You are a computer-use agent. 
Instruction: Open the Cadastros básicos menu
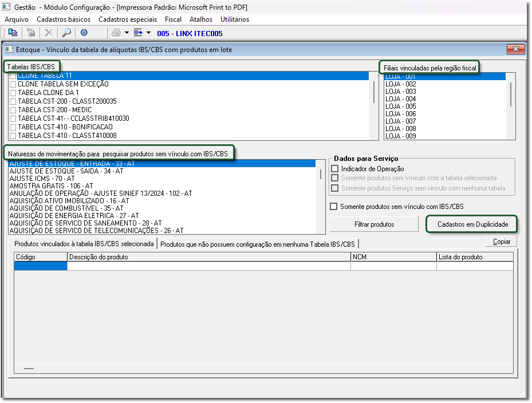pyautogui.click(x=64, y=19)
